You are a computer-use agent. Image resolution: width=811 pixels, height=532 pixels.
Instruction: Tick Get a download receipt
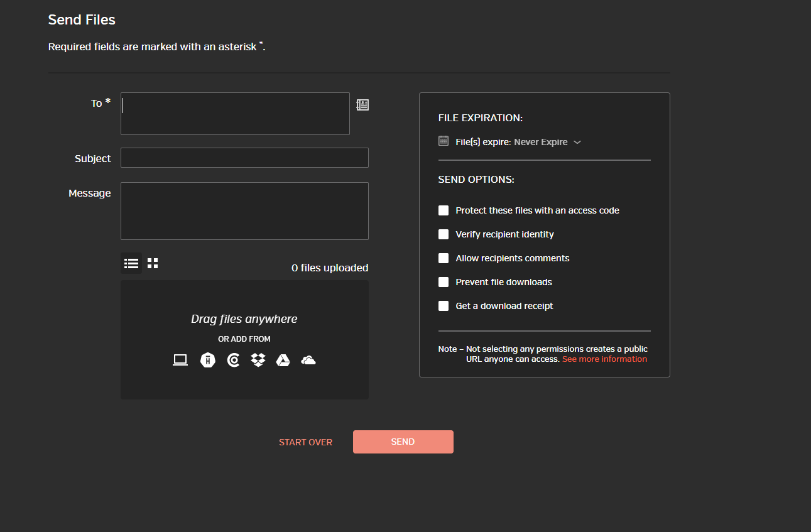[444, 306]
